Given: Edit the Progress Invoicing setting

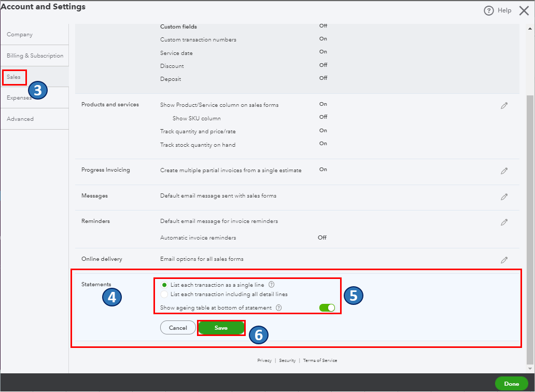Looking at the screenshot, I should (504, 170).
